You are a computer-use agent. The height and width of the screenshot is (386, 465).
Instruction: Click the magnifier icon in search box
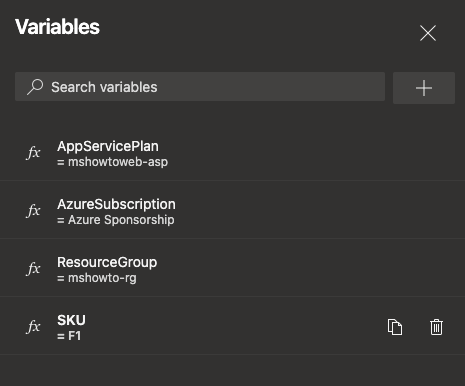[35, 87]
